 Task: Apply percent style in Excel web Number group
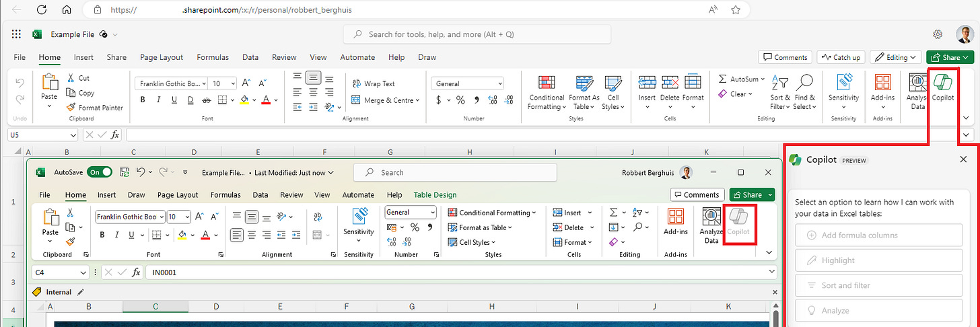[460, 100]
